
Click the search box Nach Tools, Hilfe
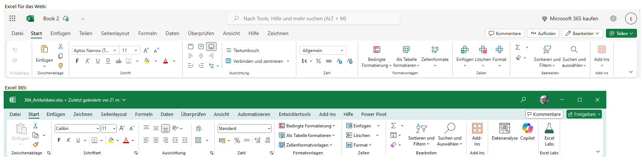pos(313,18)
